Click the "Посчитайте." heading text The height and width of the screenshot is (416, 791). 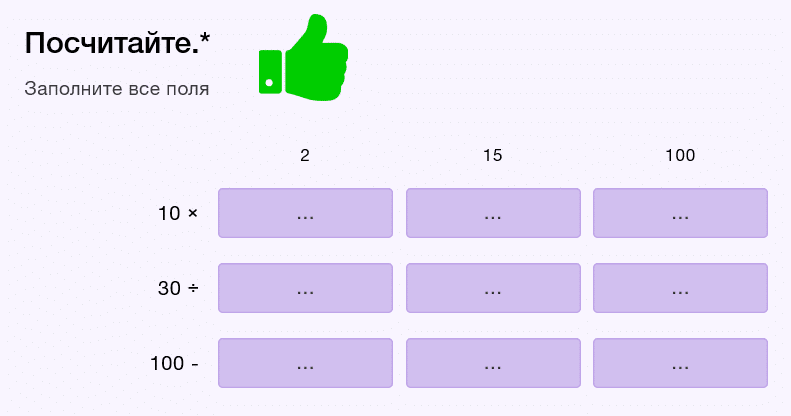[x=110, y=44]
